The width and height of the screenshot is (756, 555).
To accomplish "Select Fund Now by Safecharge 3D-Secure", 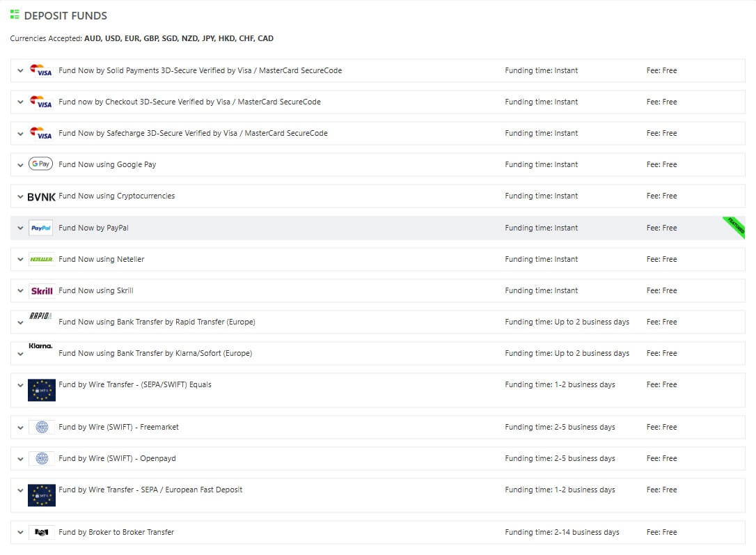I will (x=193, y=134).
